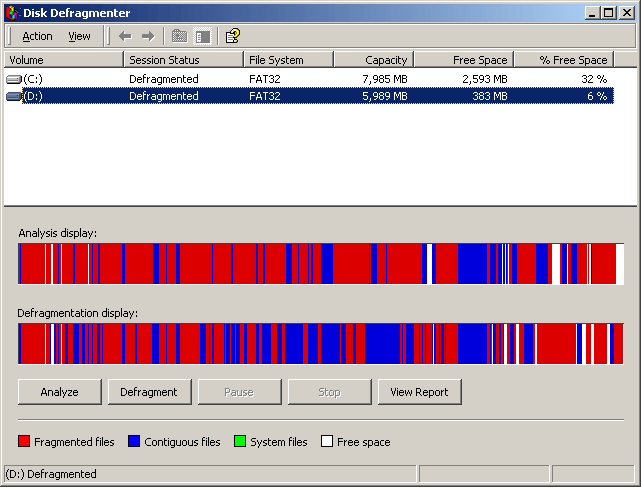Sort by the Volume column header
Image resolution: width=641 pixels, height=487 pixels.
[x=63, y=60]
